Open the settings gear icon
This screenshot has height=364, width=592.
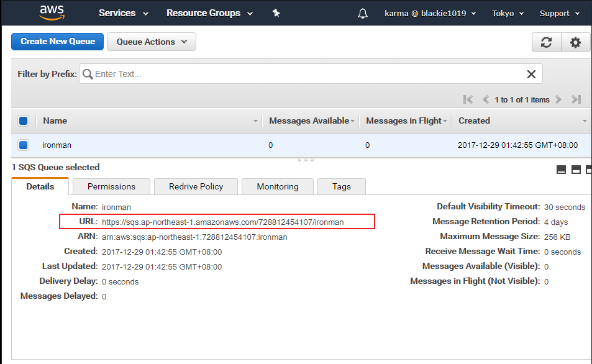click(x=575, y=42)
